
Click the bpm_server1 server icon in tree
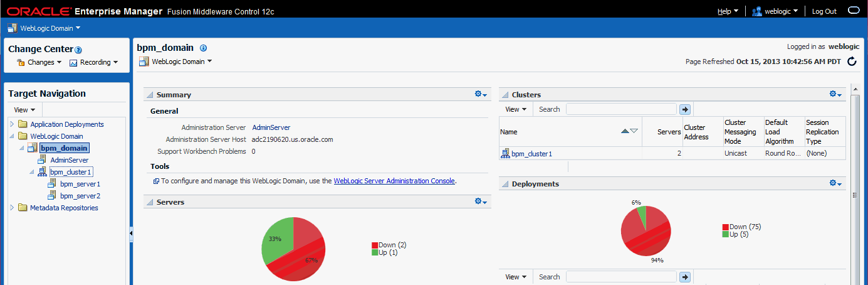(52, 184)
